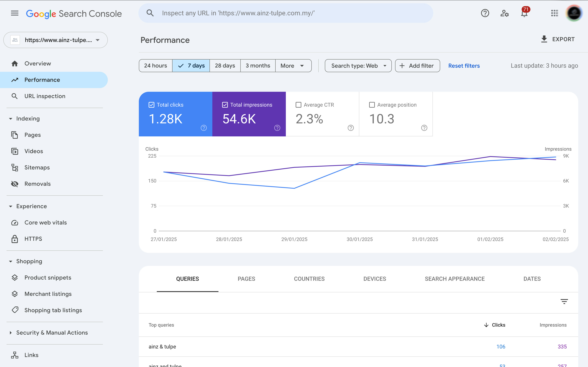Open the filter icon above the queries table
This screenshot has width=588, height=367.
point(565,302)
